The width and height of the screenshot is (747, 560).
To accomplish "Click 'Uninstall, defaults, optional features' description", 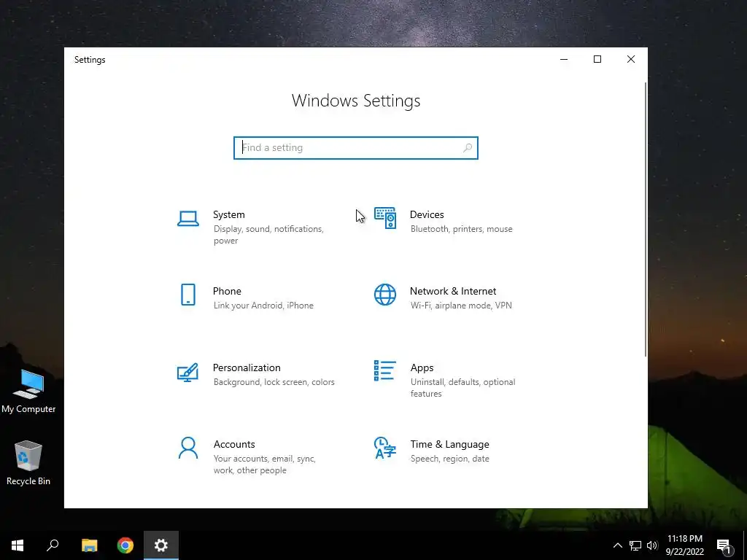I will [462, 388].
